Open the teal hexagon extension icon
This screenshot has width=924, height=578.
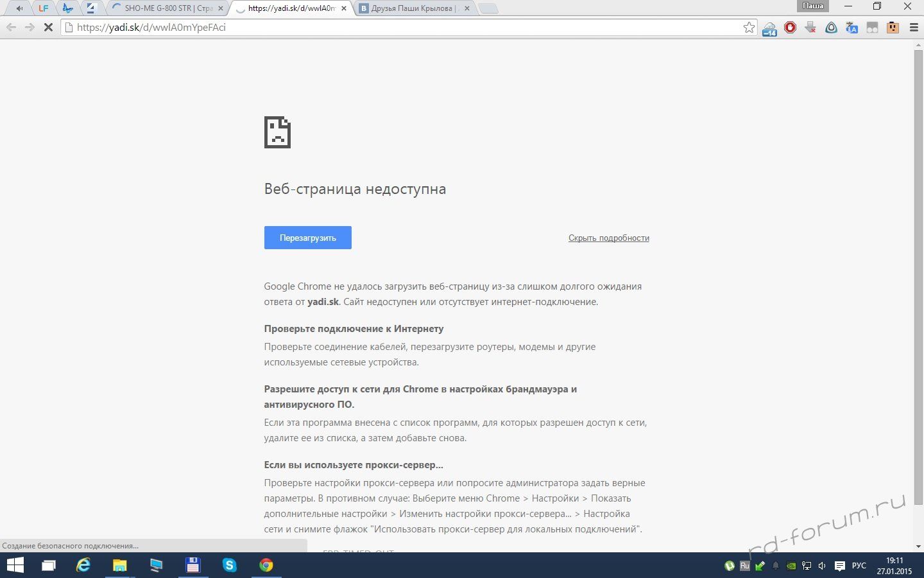click(831, 28)
